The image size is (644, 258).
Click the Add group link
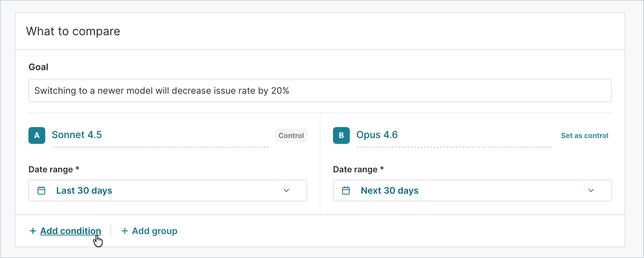tap(155, 231)
